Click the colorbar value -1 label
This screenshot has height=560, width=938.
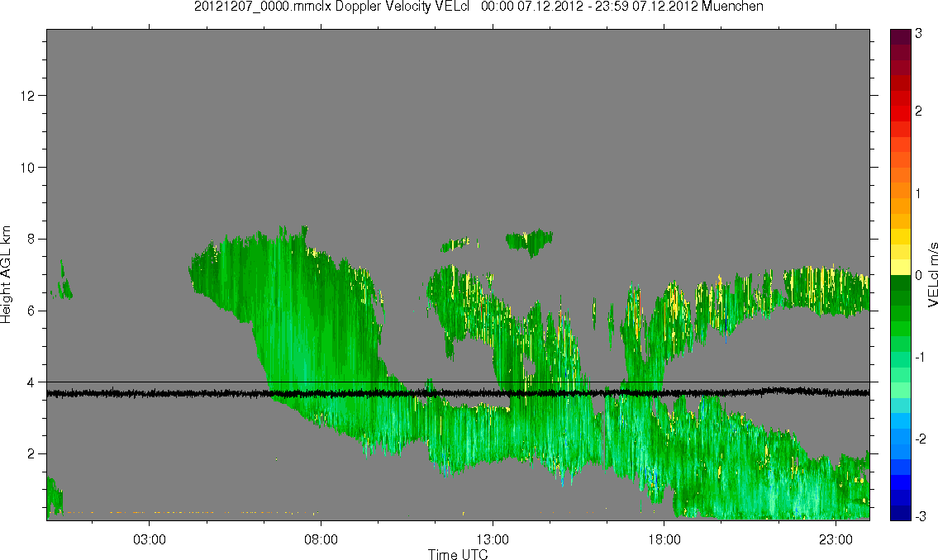coord(921,358)
